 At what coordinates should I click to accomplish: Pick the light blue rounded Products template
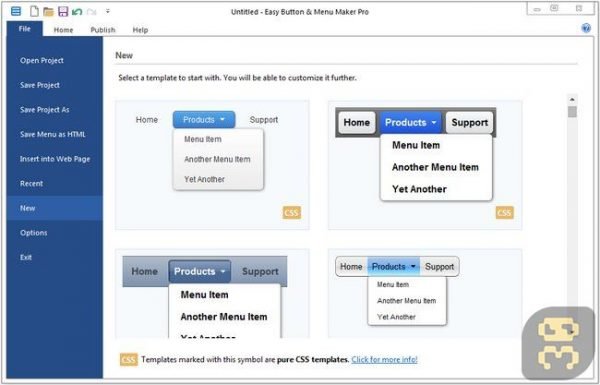click(x=212, y=165)
